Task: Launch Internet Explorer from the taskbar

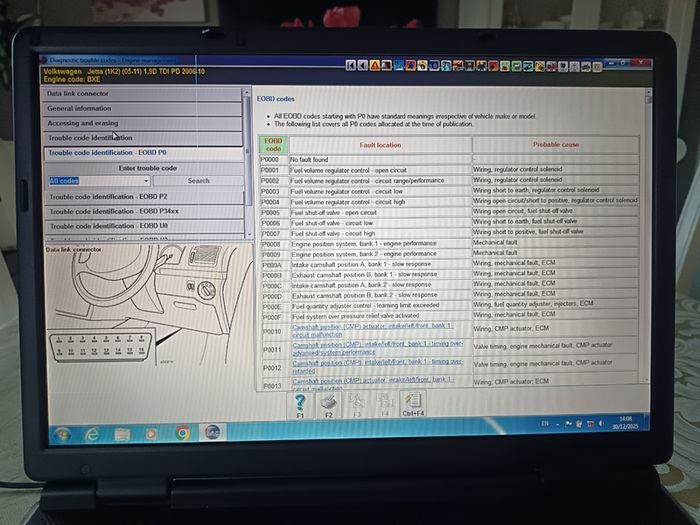Action: click(x=92, y=434)
